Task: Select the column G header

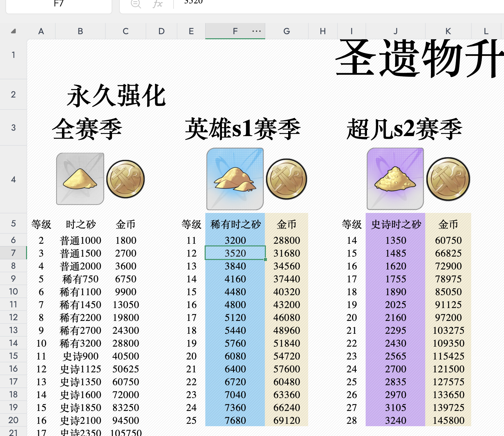Action: click(x=287, y=31)
